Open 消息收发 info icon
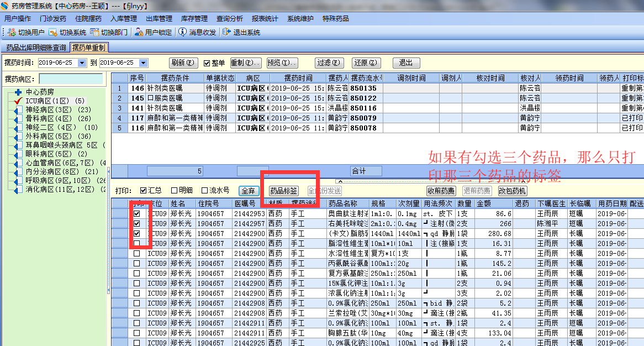The height and width of the screenshot is (346, 644). pyautogui.click(x=182, y=32)
